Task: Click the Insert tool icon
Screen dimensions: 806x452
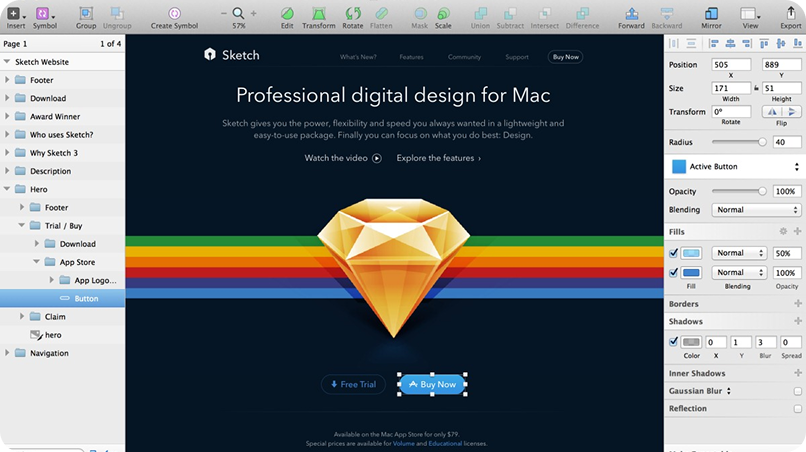Action: click(15, 13)
